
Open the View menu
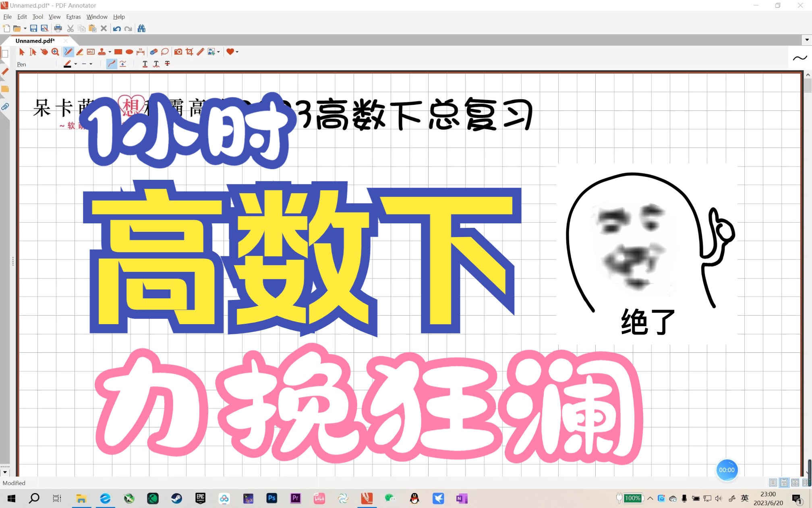(54, 17)
